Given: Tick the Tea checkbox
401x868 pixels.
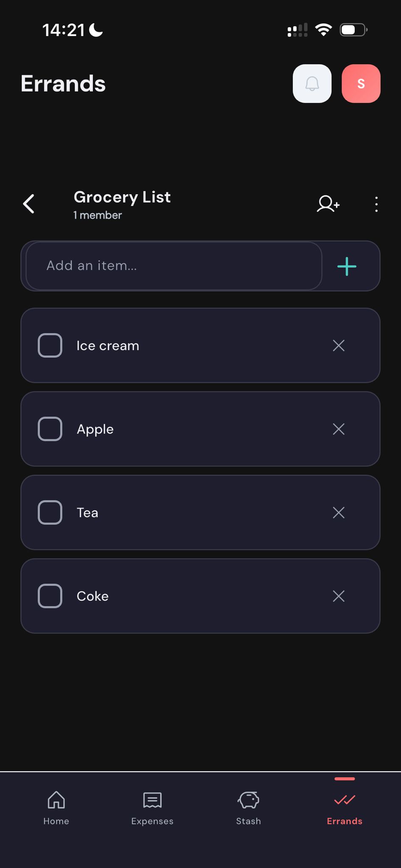Looking at the screenshot, I should coord(50,512).
